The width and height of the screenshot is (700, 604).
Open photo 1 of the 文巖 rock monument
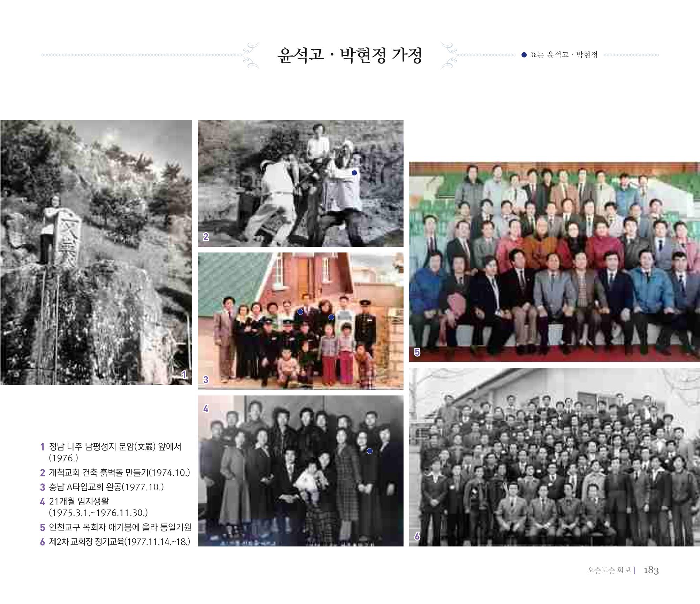[96, 252]
